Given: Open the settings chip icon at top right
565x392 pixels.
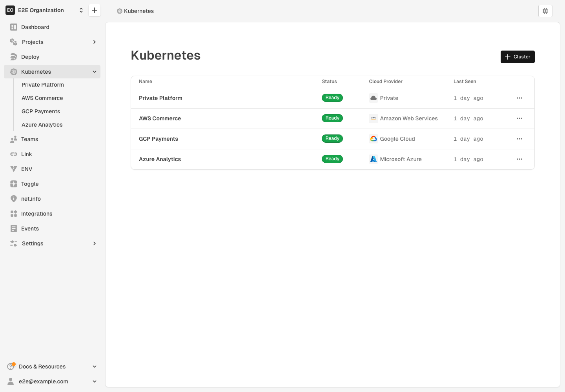Looking at the screenshot, I should pos(545,11).
